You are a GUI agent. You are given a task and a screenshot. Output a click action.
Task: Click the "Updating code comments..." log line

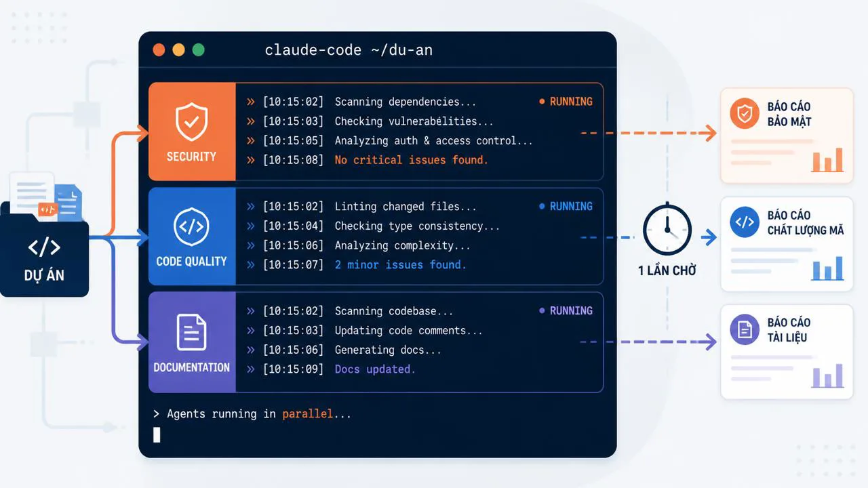409,331
